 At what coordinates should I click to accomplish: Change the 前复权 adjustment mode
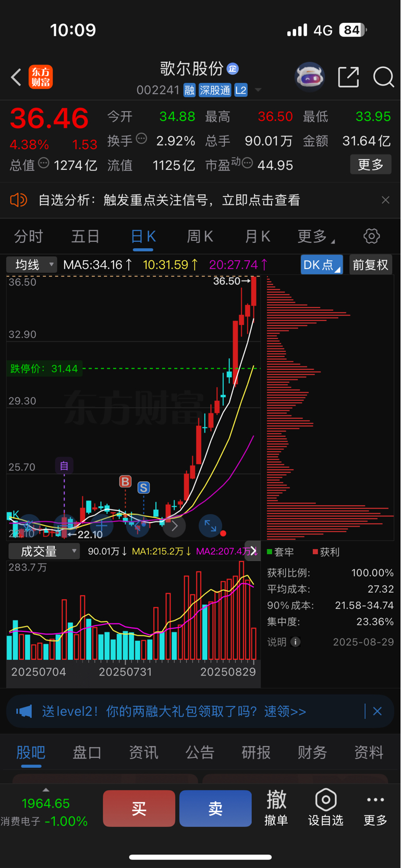point(371,265)
